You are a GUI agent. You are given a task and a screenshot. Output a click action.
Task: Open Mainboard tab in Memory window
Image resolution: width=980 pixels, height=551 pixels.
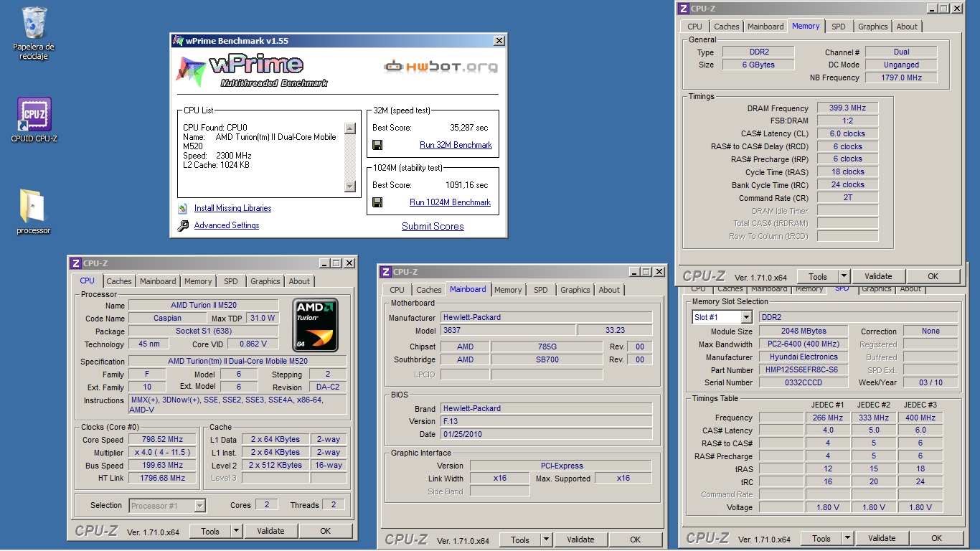point(765,27)
